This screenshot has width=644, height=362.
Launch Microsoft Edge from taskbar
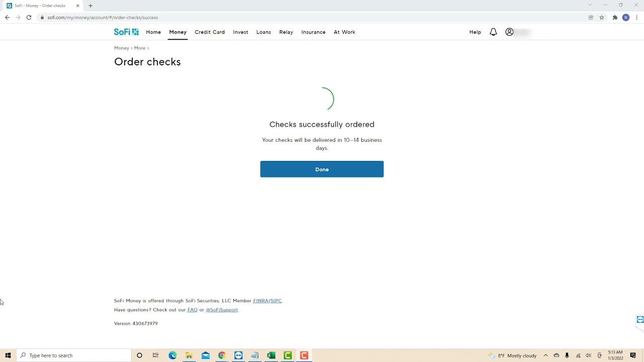173,355
